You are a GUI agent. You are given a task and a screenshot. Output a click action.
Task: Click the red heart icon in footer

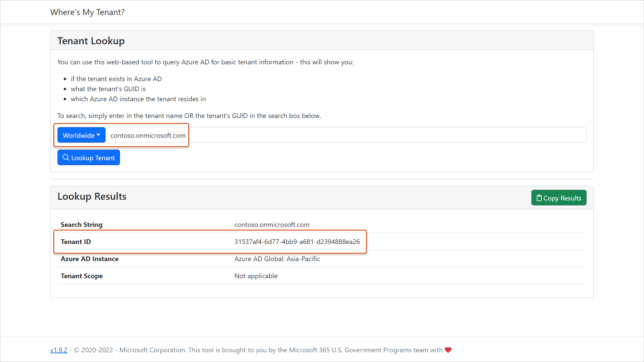(448, 350)
